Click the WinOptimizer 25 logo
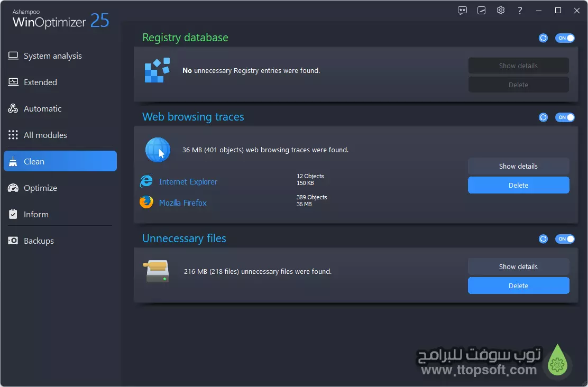588x387 pixels. pyautogui.click(x=61, y=19)
